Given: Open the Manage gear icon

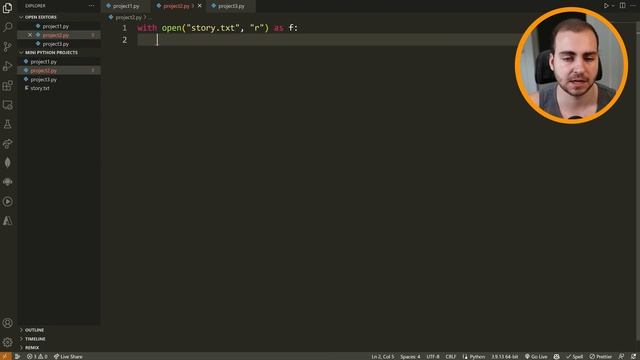Looking at the screenshot, I should coord(7,342).
